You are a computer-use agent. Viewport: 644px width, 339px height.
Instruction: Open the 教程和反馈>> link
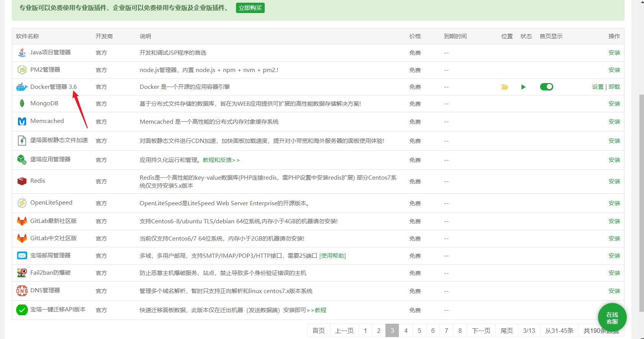pyautogui.click(x=221, y=160)
